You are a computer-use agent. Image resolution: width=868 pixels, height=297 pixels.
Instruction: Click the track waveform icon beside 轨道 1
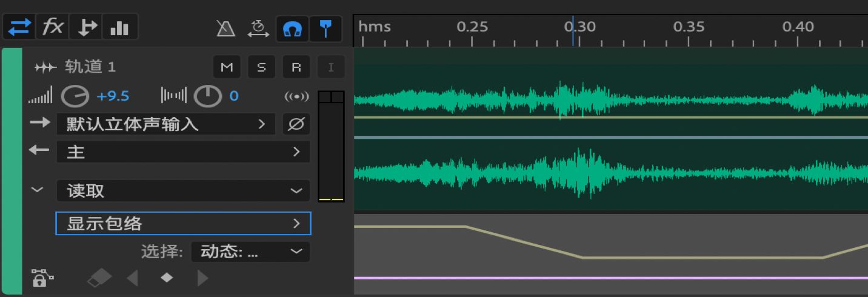tap(46, 67)
